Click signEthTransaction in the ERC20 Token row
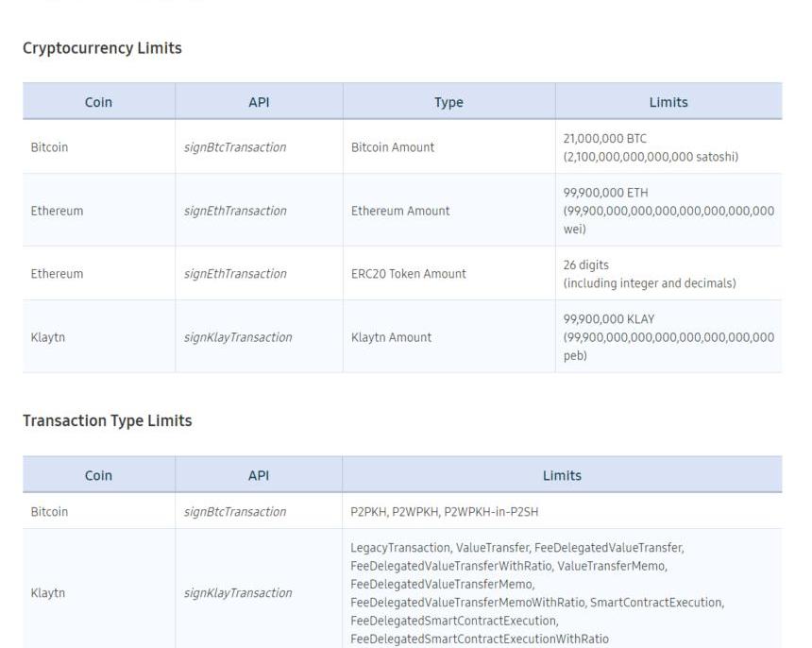The height and width of the screenshot is (648, 812). pos(235,274)
